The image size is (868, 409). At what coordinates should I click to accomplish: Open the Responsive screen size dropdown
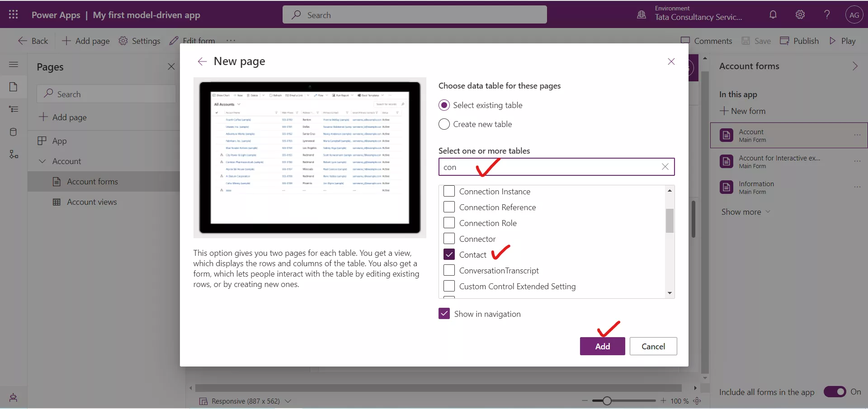[x=288, y=401]
